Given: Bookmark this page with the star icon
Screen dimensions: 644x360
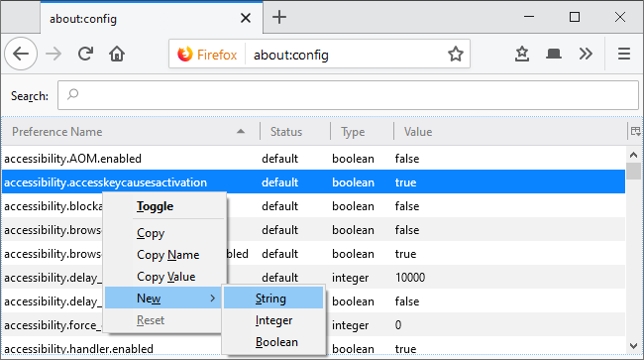Looking at the screenshot, I should [x=455, y=55].
